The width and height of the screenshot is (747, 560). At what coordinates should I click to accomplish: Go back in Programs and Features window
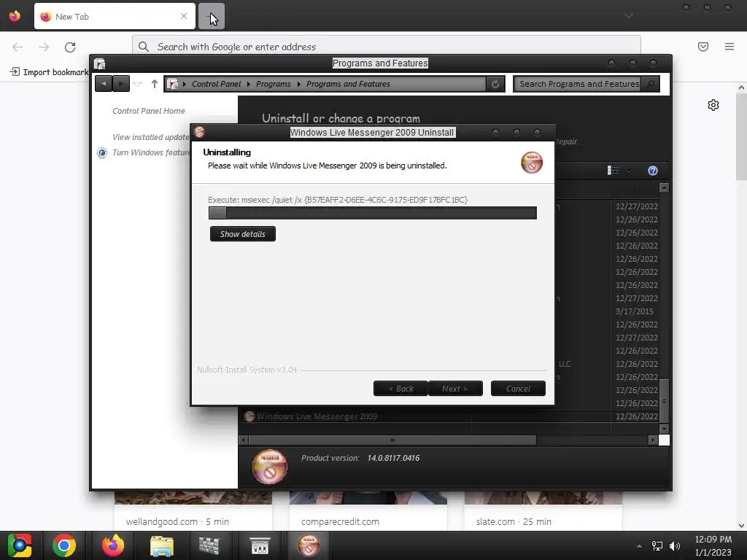coord(104,84)
